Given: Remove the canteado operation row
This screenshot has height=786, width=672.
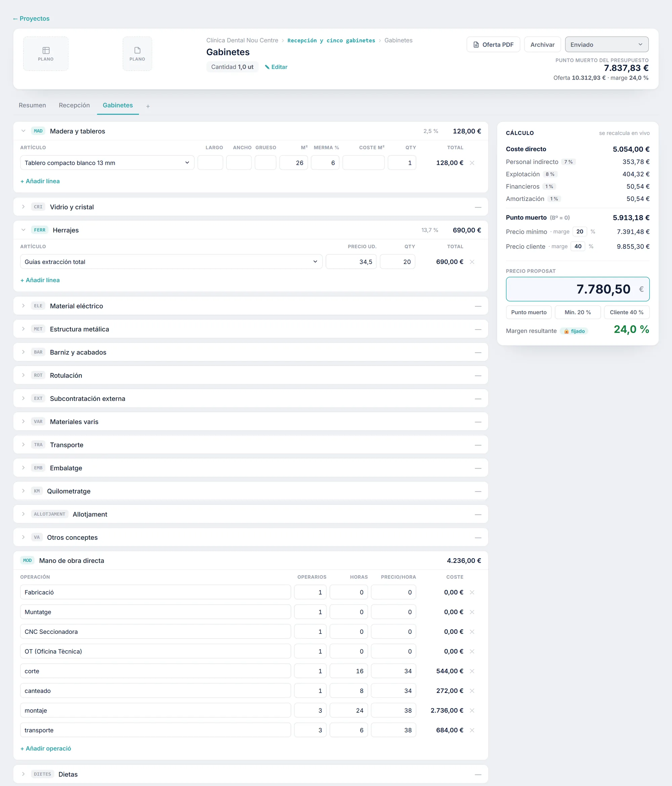Looking at the screenshot, I should (472, 691).
